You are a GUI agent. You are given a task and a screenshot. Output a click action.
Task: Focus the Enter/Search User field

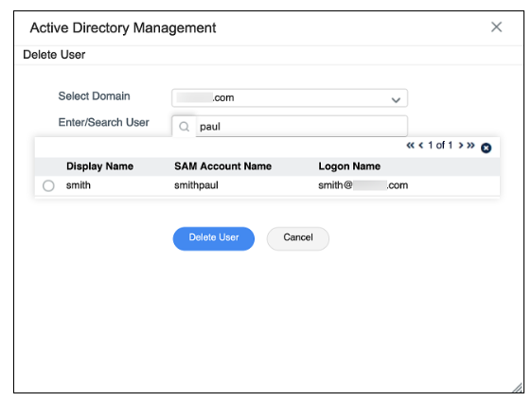tap(301, 127)
